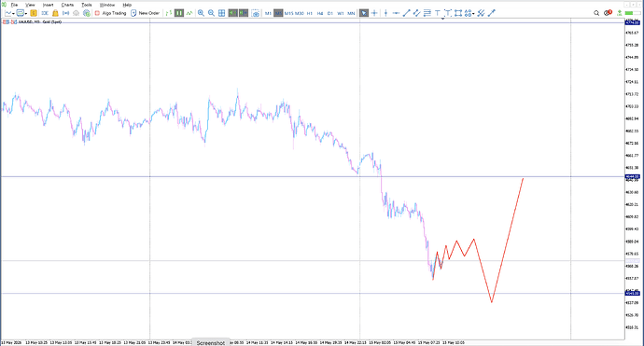Select the rectangle shape tool
The width and height of the screenshot is (644, 346).
pos(458,13)
